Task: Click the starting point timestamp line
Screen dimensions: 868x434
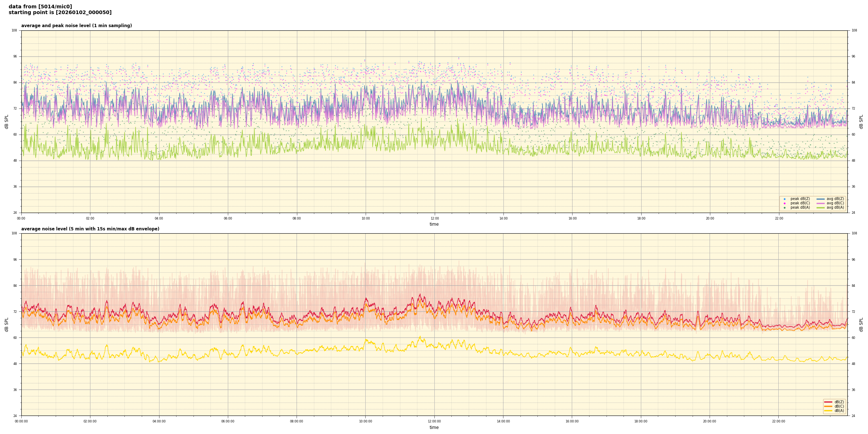Action: coord(60,13)
